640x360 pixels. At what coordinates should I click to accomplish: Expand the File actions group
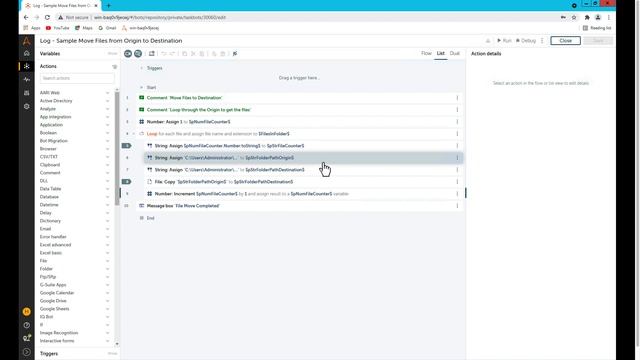(x=108, y=261)
